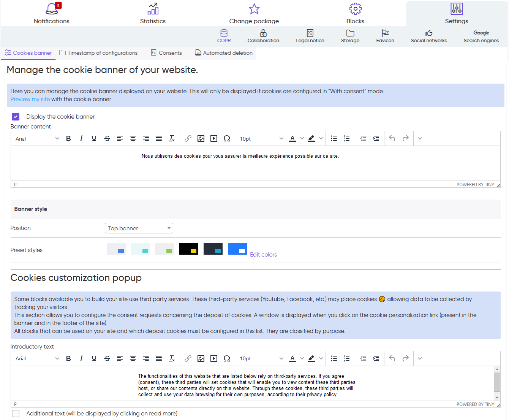Insert link in Introductory text editor
This screenshot has height=420, width=509.
[188, 358]
